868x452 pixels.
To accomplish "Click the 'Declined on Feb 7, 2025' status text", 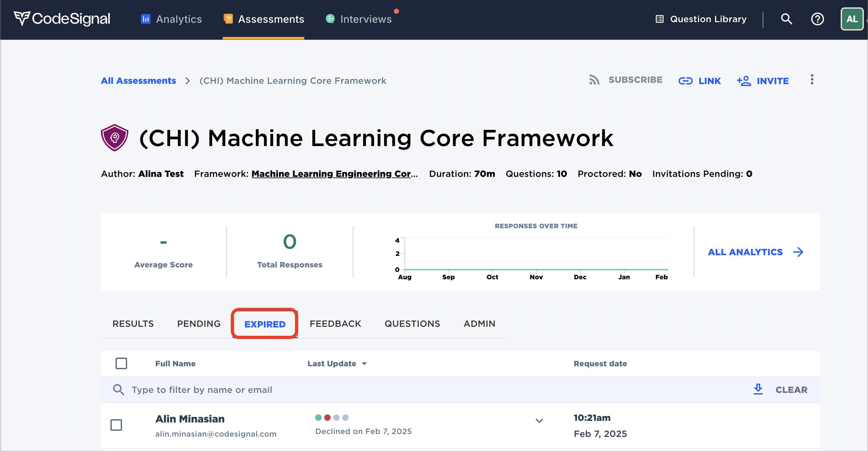I will 363,431.
